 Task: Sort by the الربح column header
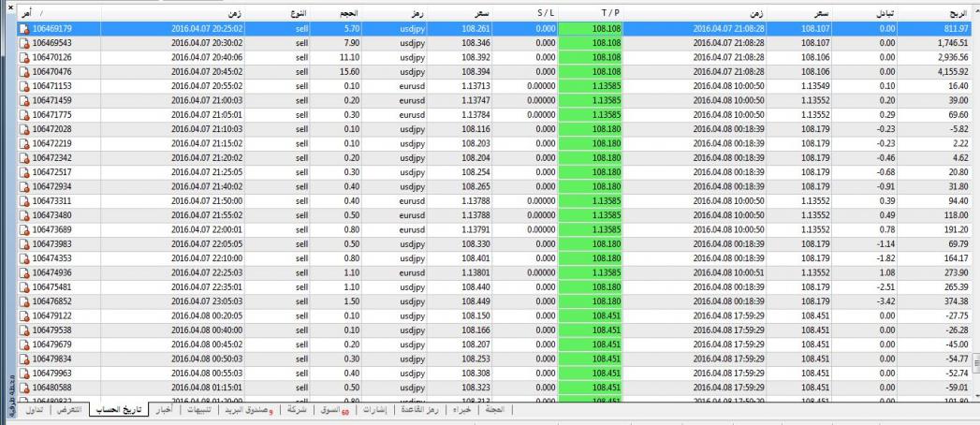[x=934, y=12]
